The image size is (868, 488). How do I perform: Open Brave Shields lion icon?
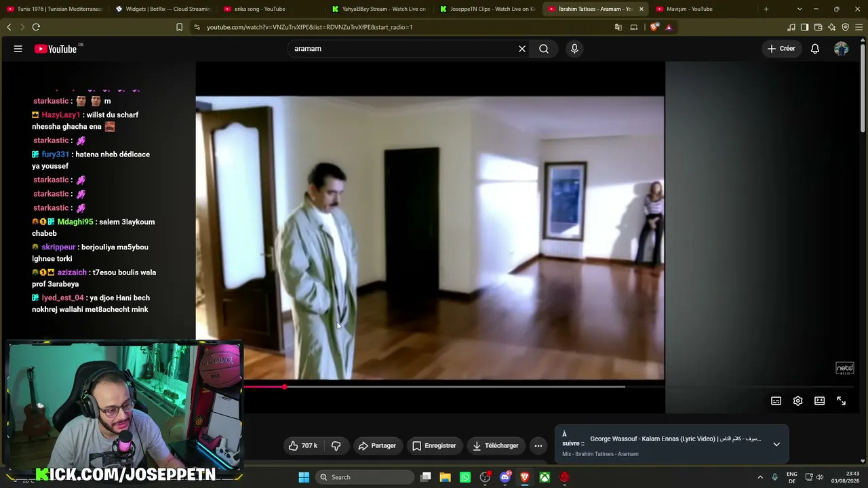click(x=654, y=27)
